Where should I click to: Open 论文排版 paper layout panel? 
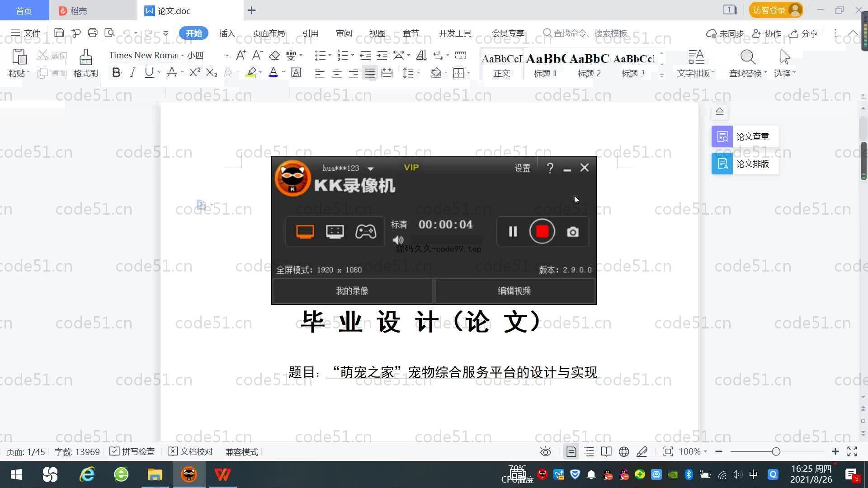click(745, 164)
